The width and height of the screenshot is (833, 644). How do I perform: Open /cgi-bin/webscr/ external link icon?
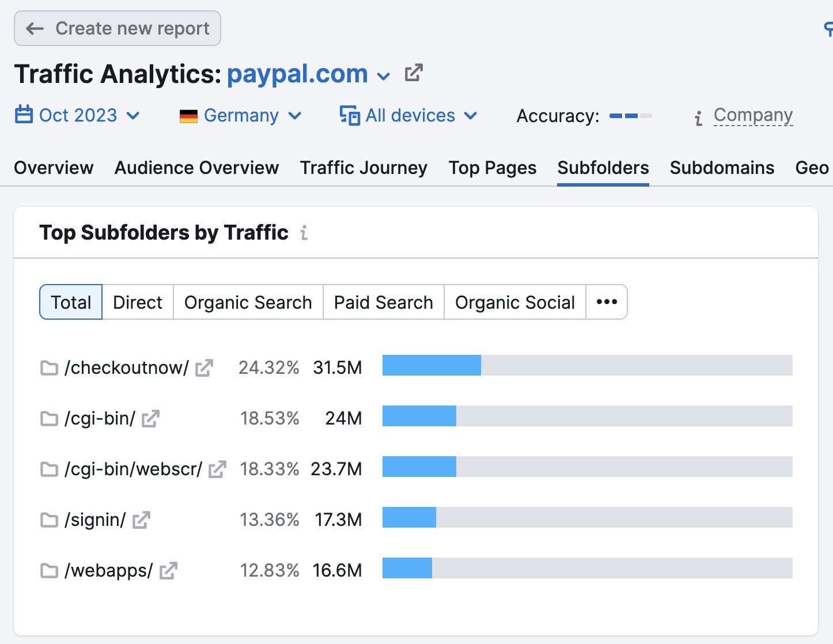click(217, 469)
